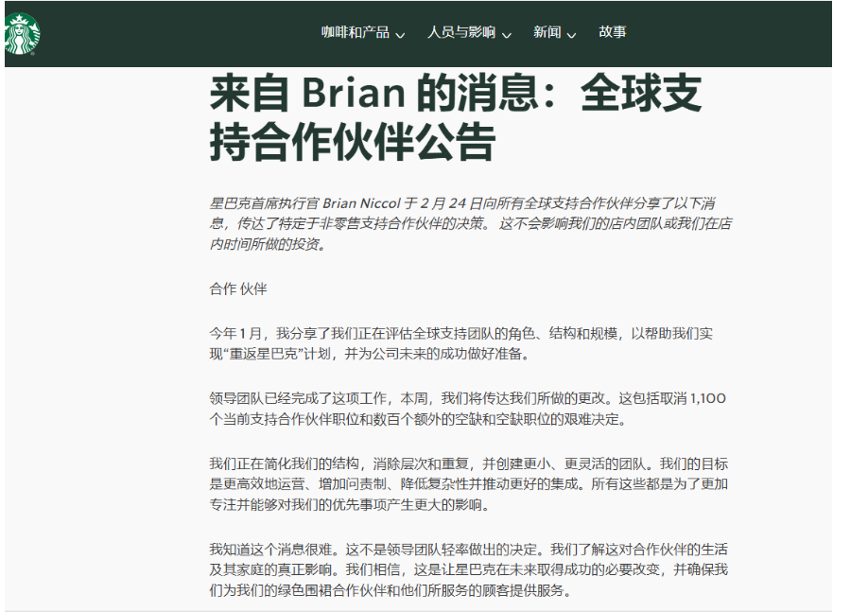Expand chevron beside 新闻

point(571,35)
